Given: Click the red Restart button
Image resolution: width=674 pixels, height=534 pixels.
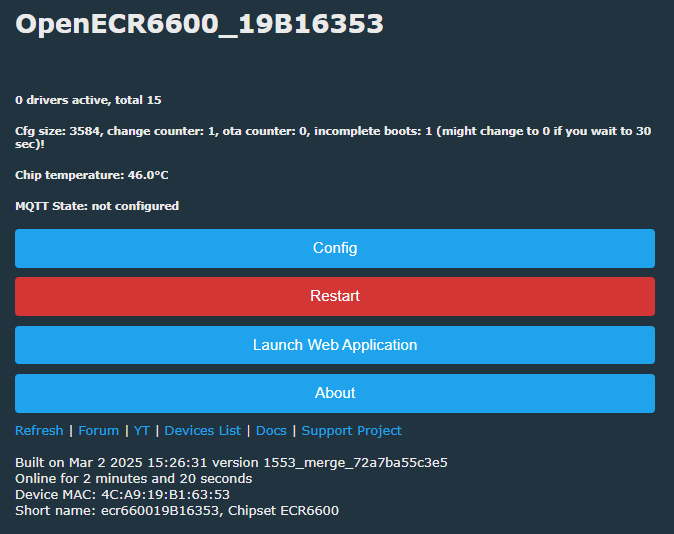Looking at the screenshot, I should [x=335, y=296].
